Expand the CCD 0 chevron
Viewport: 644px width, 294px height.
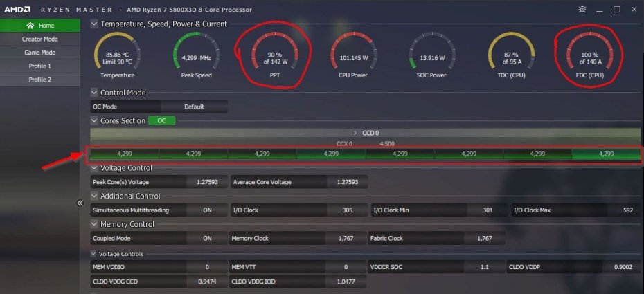[355, 134]
